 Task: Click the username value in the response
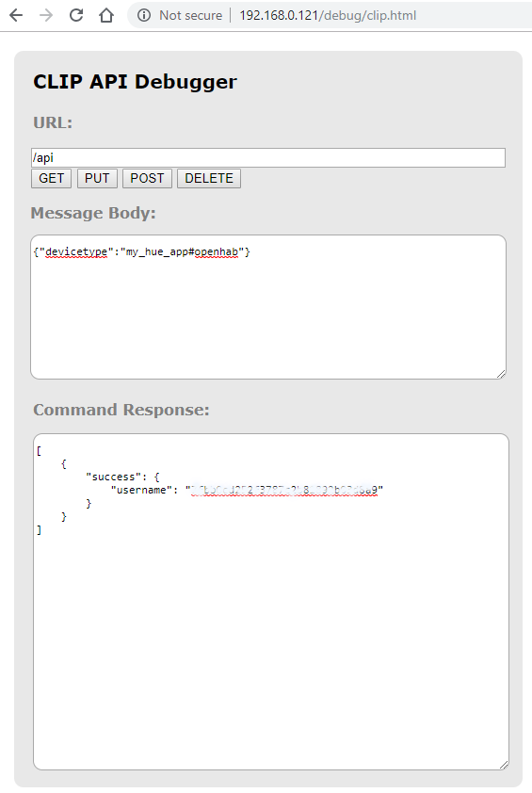coord(284,490)
